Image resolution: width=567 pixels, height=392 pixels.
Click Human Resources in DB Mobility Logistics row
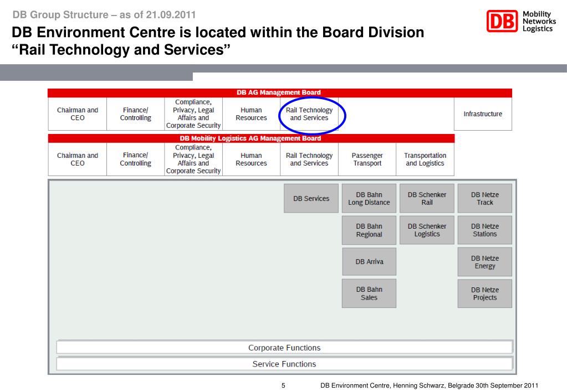251,159
